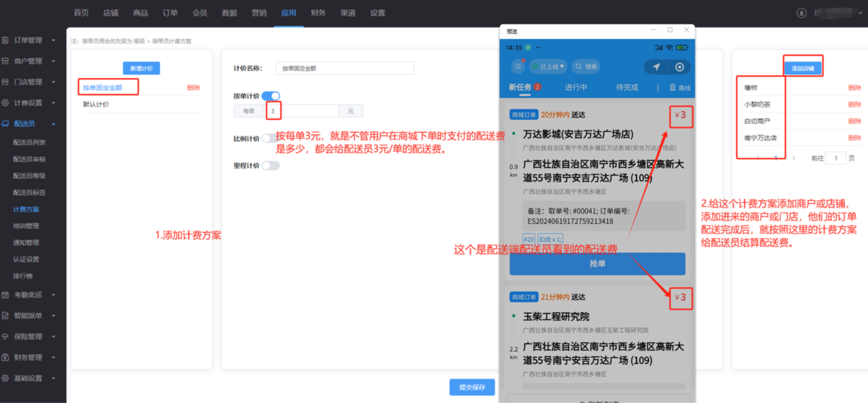The height and width of the screenshot is (403, 868).
Task: Open the 营销 top menu
Action: (259, 13)
